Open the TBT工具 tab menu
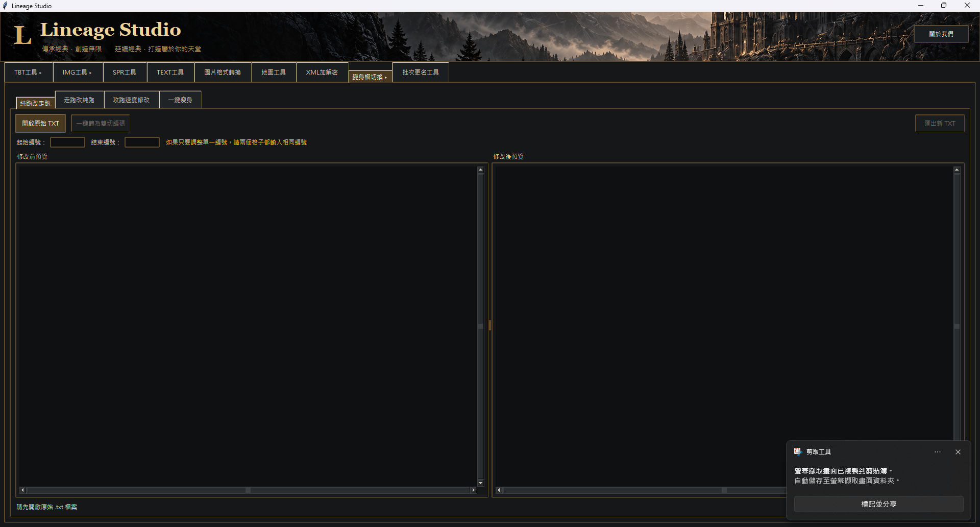This screenshot has width=980, height=527. 29,73
